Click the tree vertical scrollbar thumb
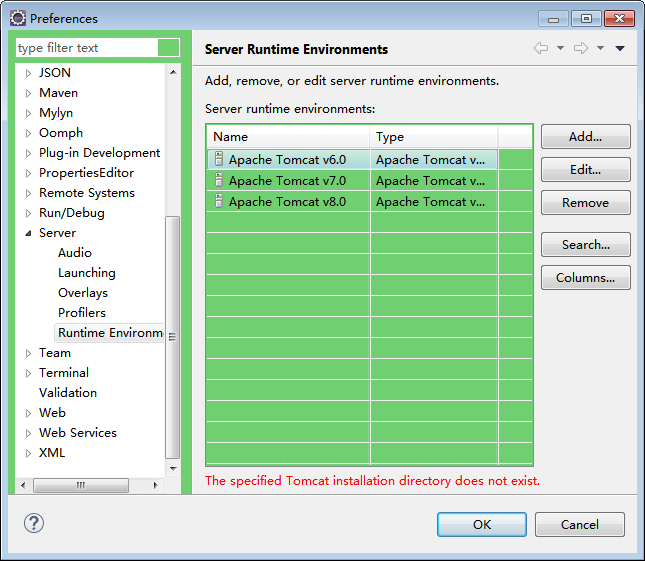This screenshot has width=645, height=561. pyautogui.click(x=172, y=337)
